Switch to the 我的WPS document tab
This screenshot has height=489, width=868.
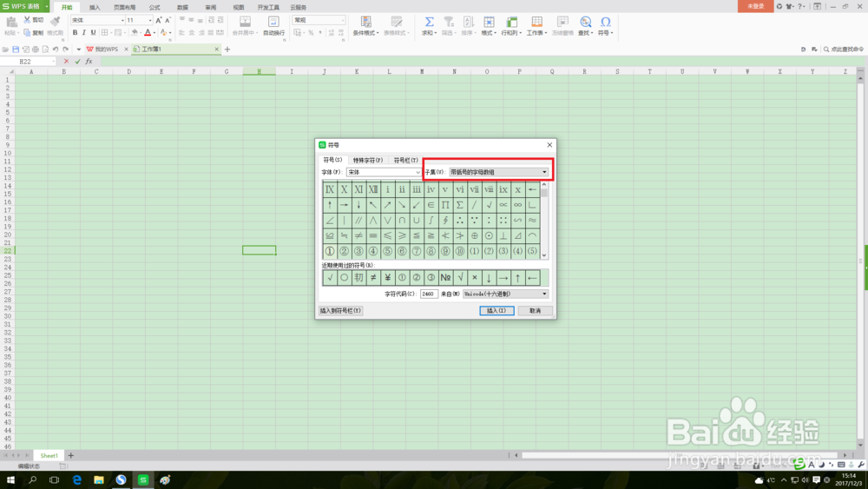coord(106,50)
